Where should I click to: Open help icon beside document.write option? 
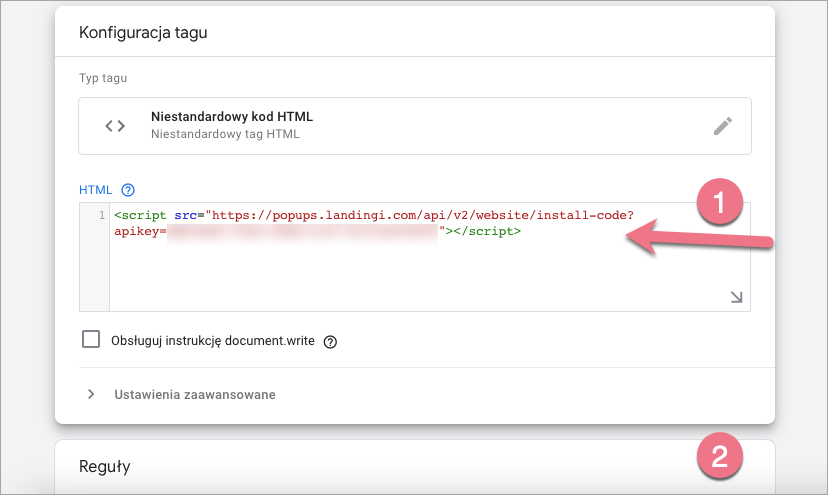point(330,342)
